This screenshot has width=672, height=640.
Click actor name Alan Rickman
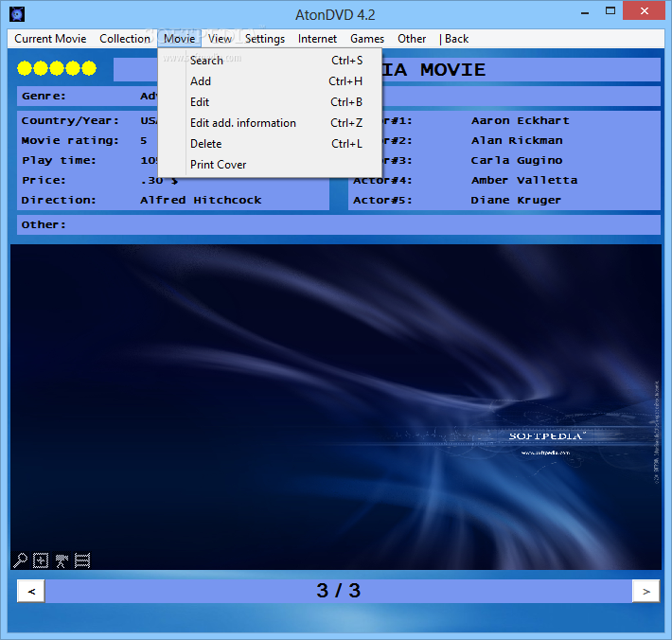tap(517, 141)
